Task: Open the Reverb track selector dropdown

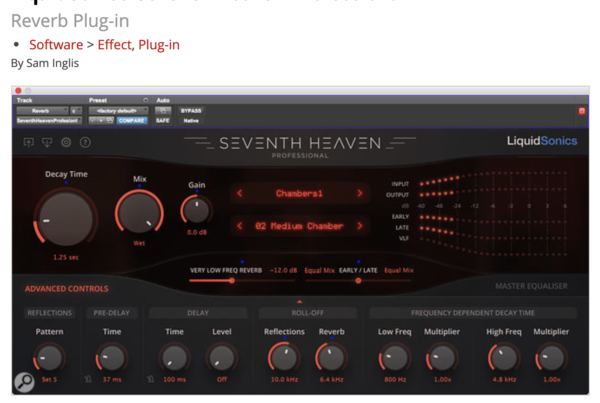Action: 42,111
